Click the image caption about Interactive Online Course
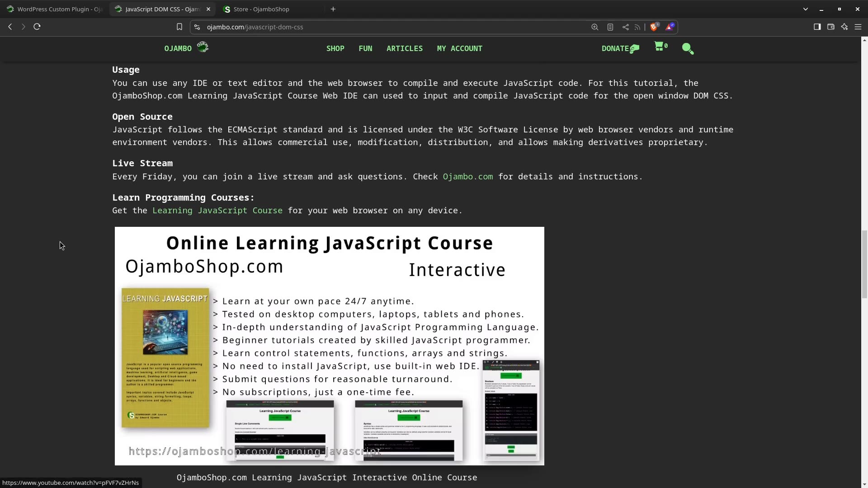Viewport: 868px width, 488px height. tap(327, 478)
